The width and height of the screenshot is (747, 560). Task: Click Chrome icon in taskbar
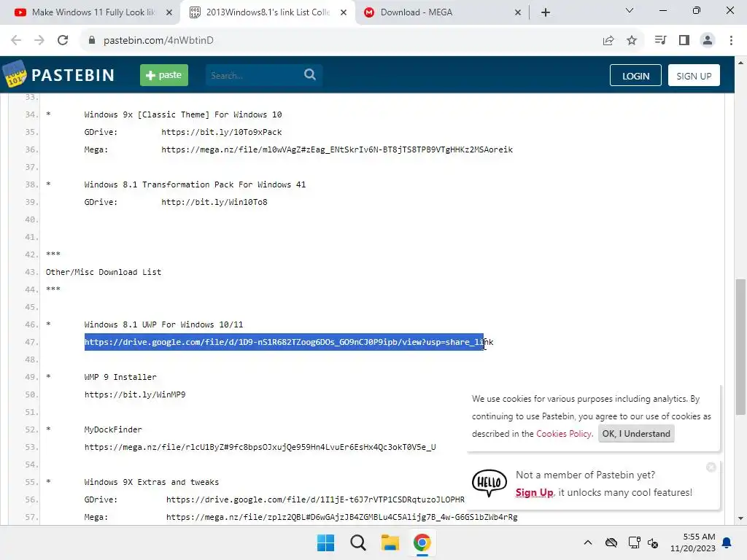tap(422, 542)
